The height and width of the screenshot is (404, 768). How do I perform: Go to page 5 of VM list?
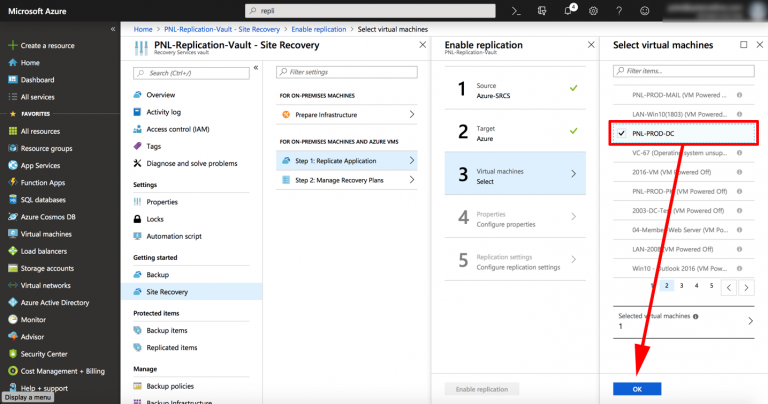point(712,285)
